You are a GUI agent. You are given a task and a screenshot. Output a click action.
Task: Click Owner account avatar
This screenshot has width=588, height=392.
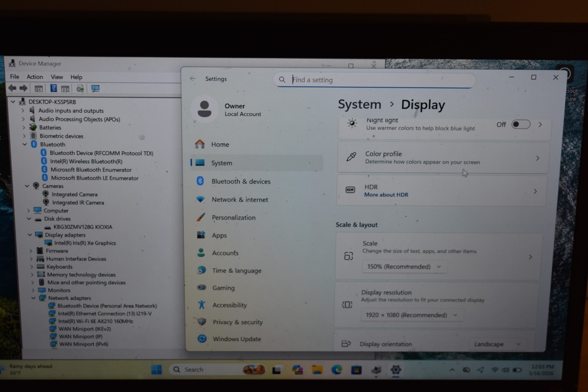pyautogui.click(x=204, y=109)
